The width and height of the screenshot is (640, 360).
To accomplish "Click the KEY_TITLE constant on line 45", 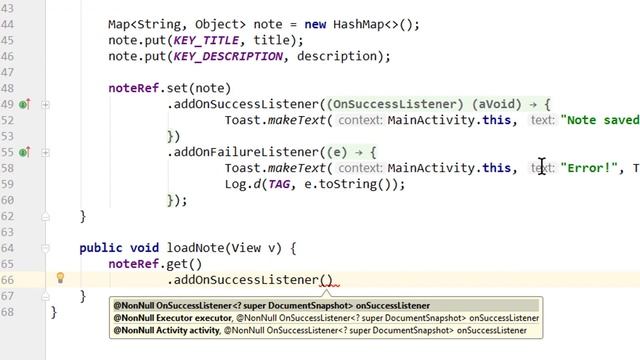I will (206, 40).
